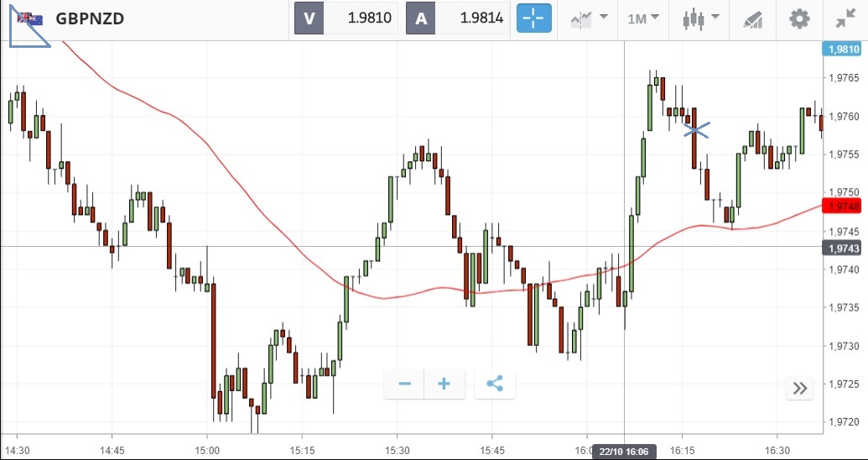Select the GBPNZD instrument name
This screenshot has height=460, width=868.
90,18
